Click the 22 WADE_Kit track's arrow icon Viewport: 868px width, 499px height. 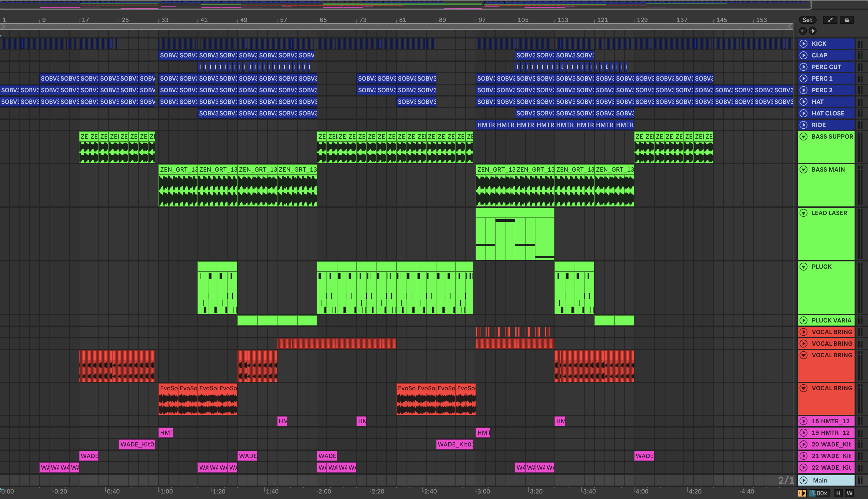pyautogui.click(x=804, y=468)
